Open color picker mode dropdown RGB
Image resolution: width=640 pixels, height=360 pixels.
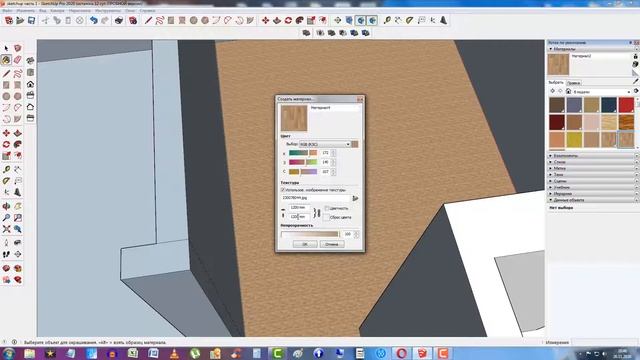[x=325, y=144]
